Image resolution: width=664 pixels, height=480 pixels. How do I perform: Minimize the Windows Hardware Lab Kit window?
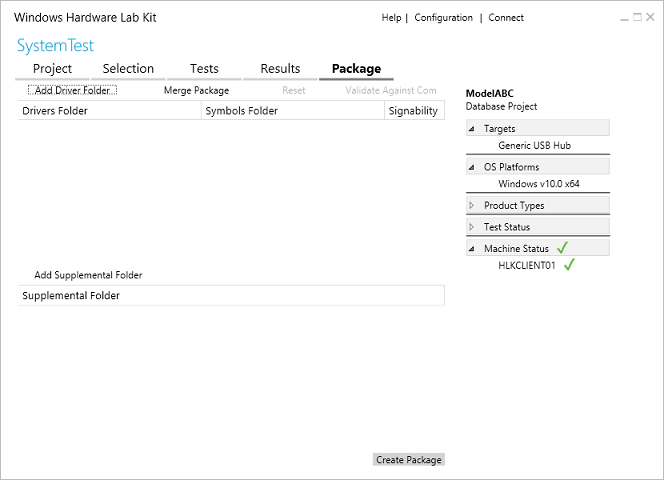tap(624, 18)
